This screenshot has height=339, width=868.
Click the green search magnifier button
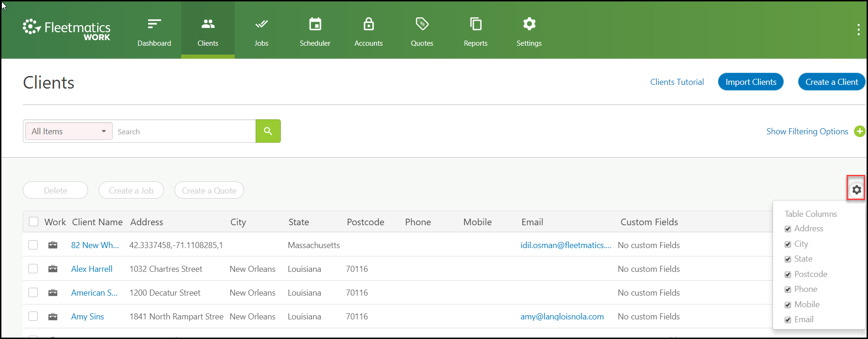click(268, 131)
